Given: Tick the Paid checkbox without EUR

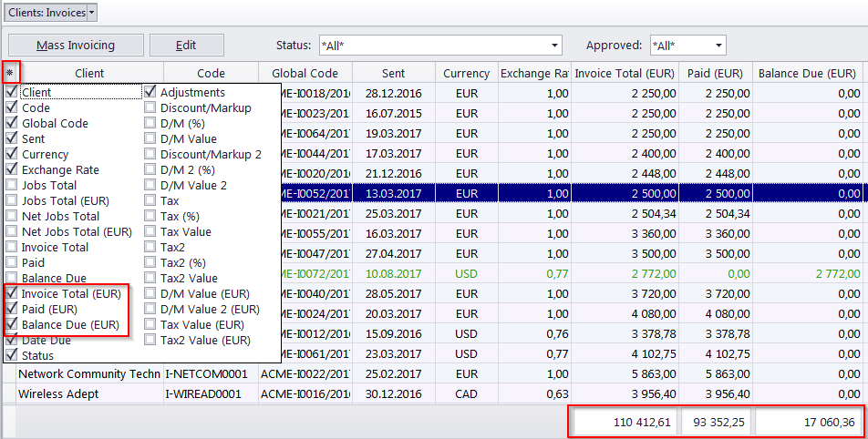Looking at the screenshot, I should [x=11, y=262].
